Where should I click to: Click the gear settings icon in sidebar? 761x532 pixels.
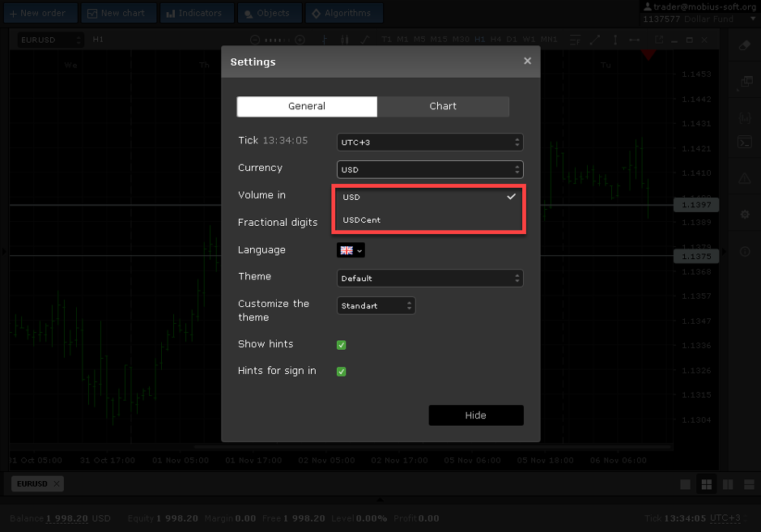tap(745, 215)
